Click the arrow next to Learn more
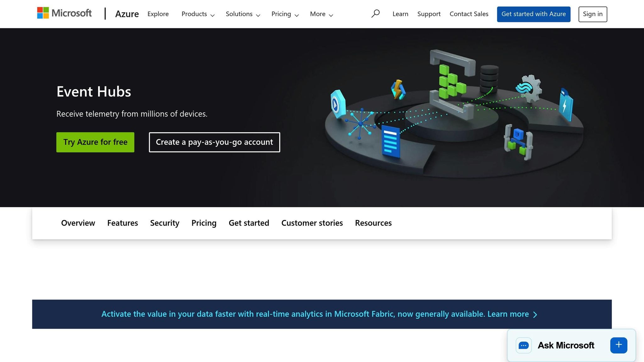The height and width of the screenshot is (362, 644). [x=536, y=314]
